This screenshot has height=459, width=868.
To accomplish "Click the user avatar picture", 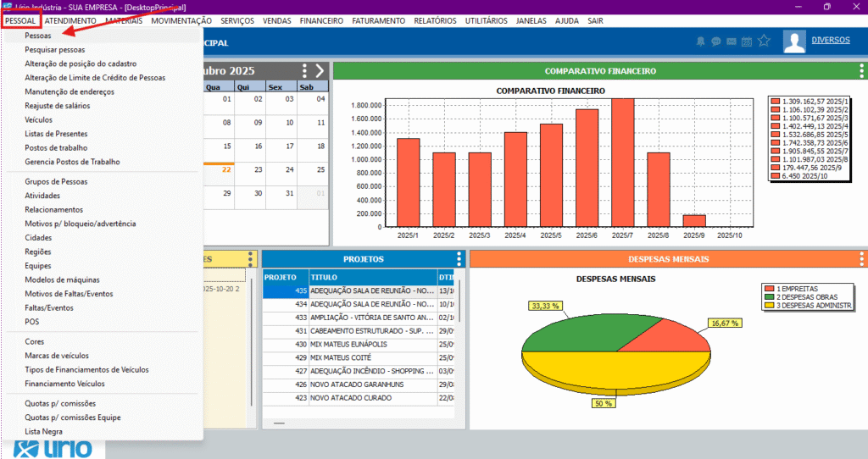I will pyautogui.click(x=794, y=41).
